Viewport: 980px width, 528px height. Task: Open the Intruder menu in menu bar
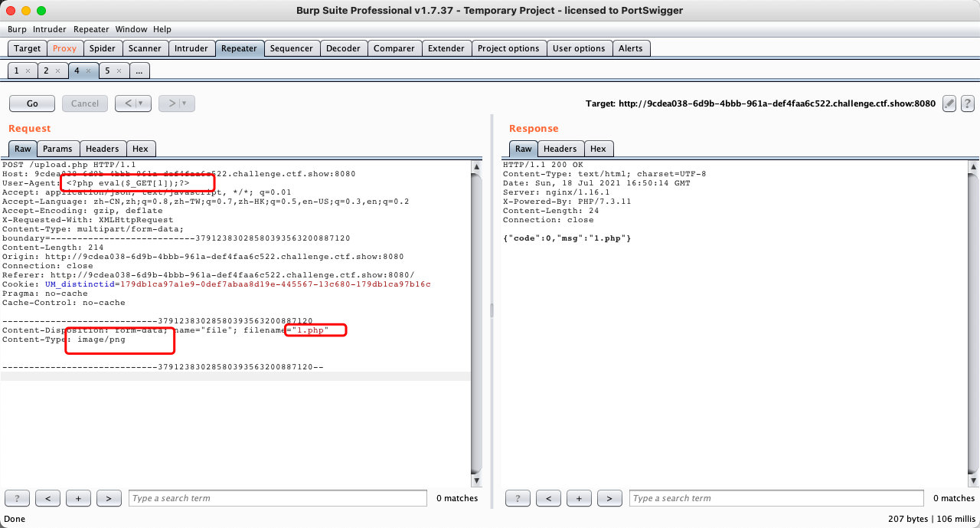[49, 29]
